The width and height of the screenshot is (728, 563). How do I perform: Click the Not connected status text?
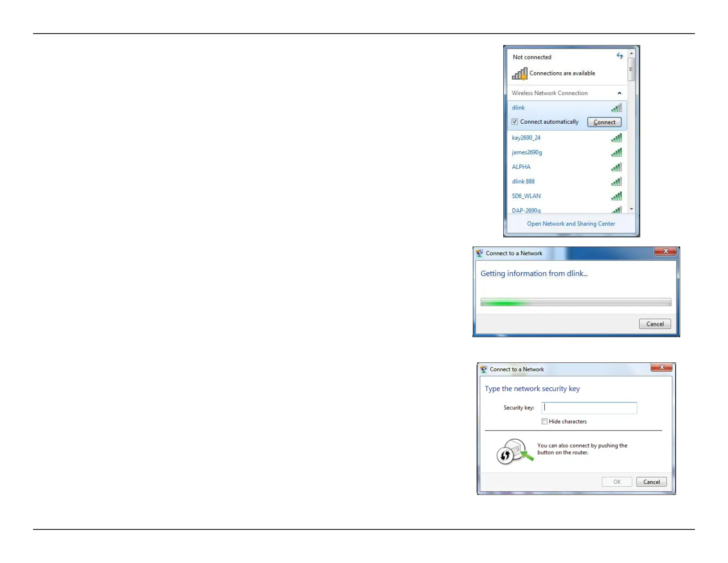(532, 57)
